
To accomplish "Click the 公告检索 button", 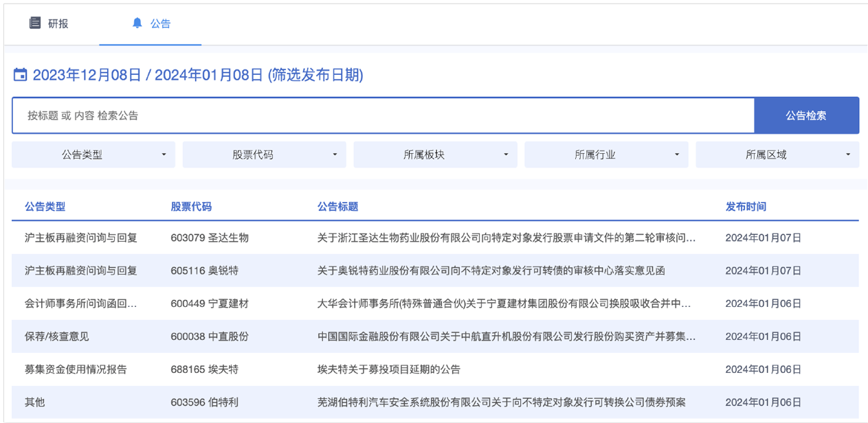I will coord(806,115).
